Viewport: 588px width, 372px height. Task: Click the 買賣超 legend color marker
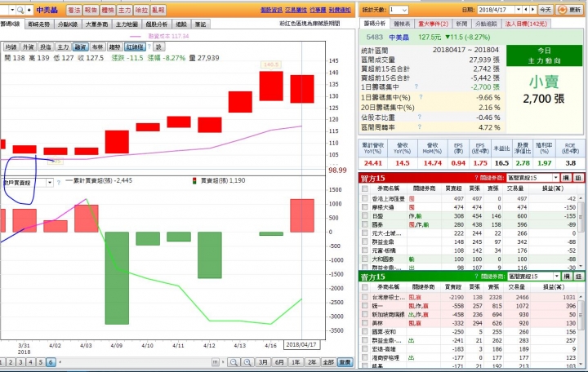[194, 181]
